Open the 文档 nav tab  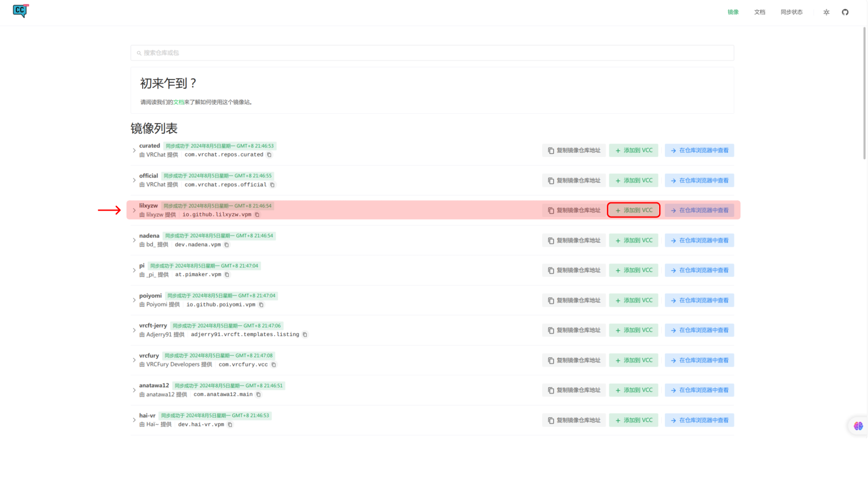pyautogui.click(x=760, y=12)
